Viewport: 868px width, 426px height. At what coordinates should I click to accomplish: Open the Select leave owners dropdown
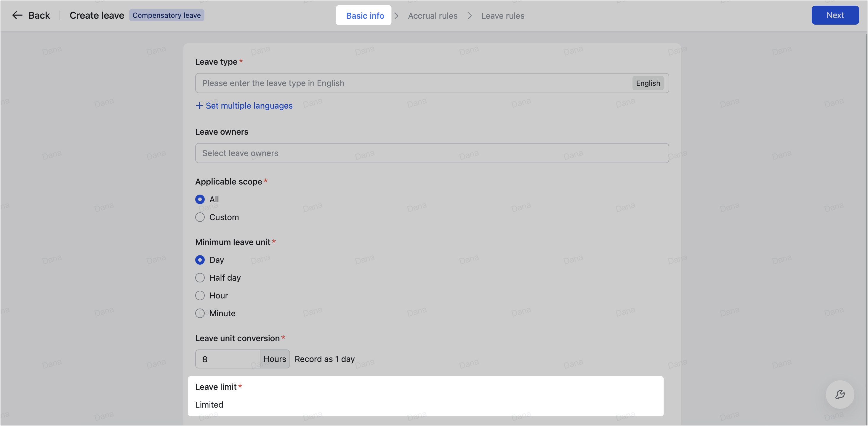click(x=431, y=153)
